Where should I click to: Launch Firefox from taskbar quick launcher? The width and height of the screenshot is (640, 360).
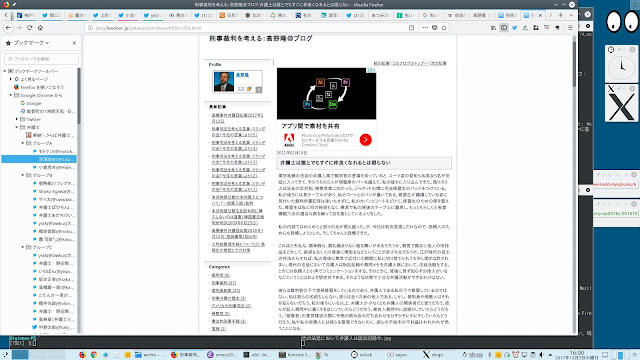tap(82, 355)
